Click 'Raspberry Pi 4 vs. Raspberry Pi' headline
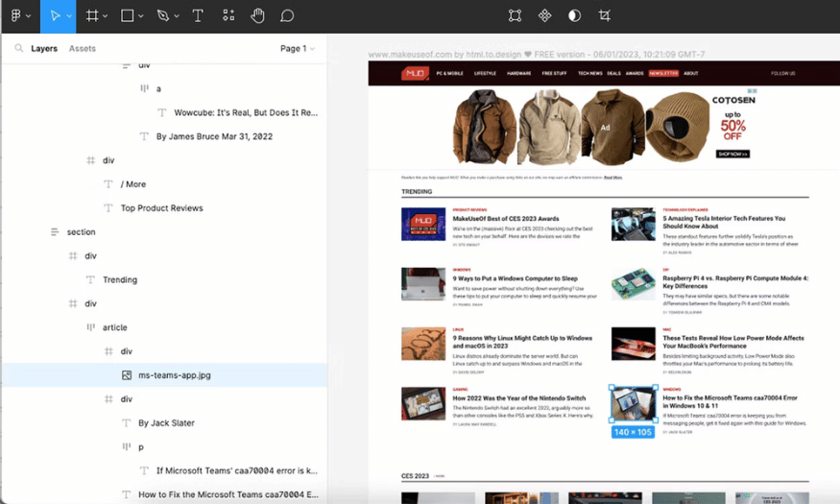 tap(735, 282)
